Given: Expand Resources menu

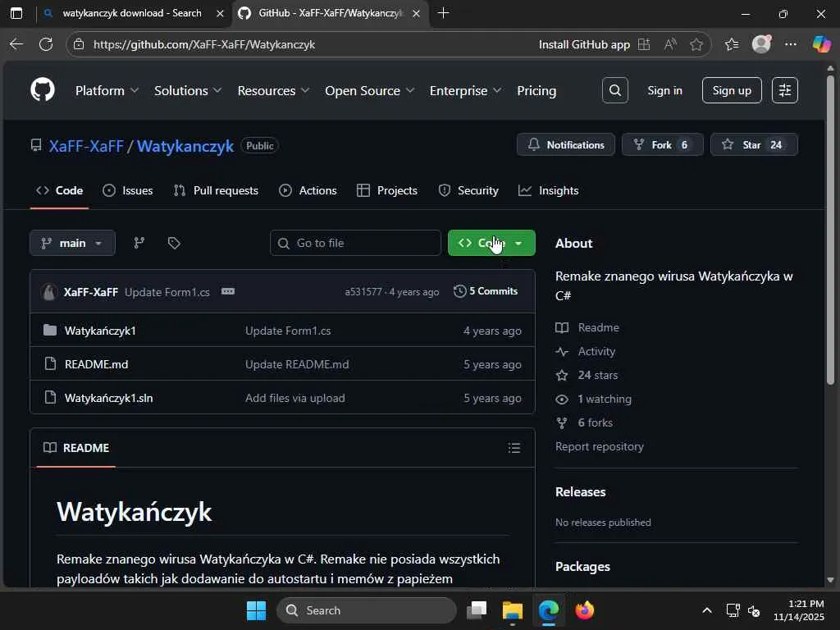Looking at the screenshot, I should 273,90.
